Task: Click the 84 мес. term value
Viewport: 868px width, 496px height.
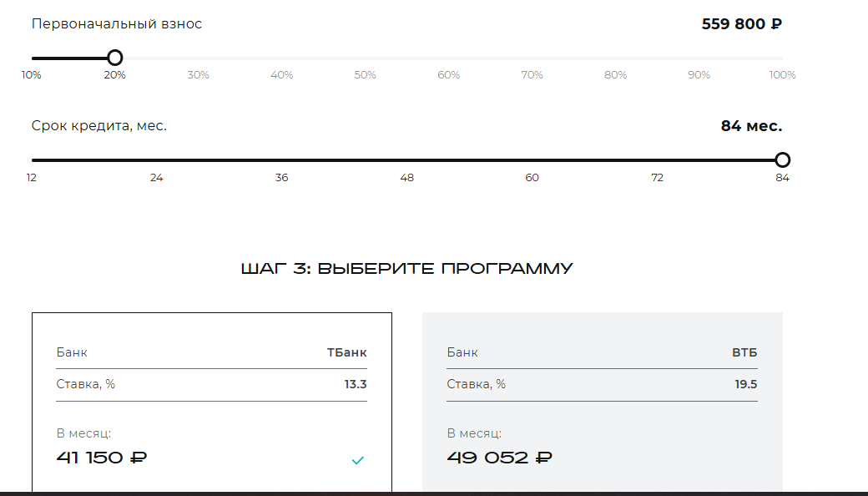Action: 751,127
